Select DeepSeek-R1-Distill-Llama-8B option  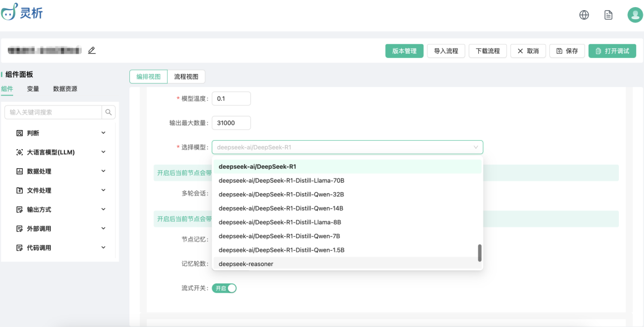348,222
